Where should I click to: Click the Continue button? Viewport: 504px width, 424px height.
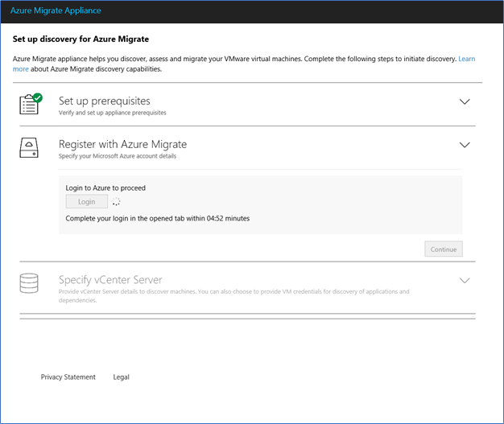(x=444, y=249)
